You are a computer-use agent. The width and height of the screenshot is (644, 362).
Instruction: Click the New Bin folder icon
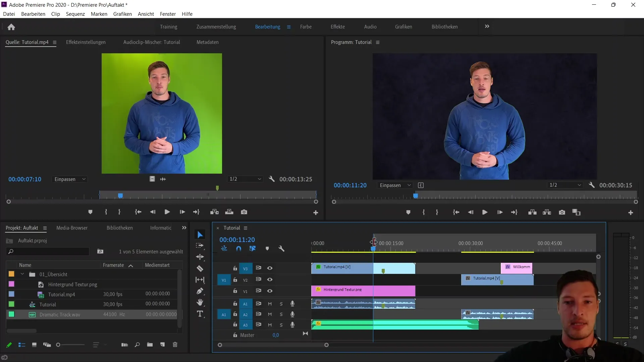point(150,345)
